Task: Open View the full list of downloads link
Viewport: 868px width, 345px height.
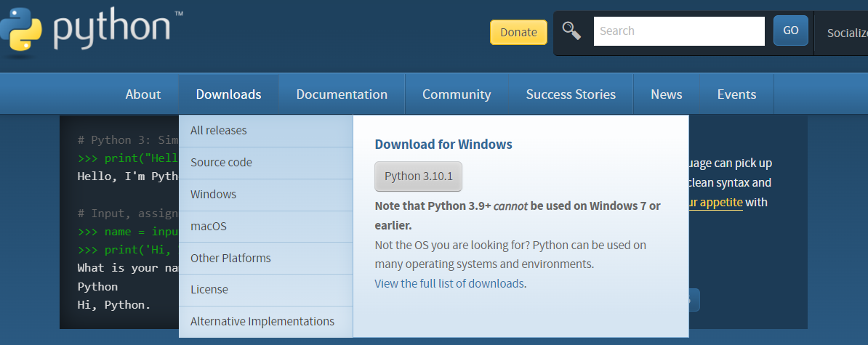Action: tap(449, 284)
